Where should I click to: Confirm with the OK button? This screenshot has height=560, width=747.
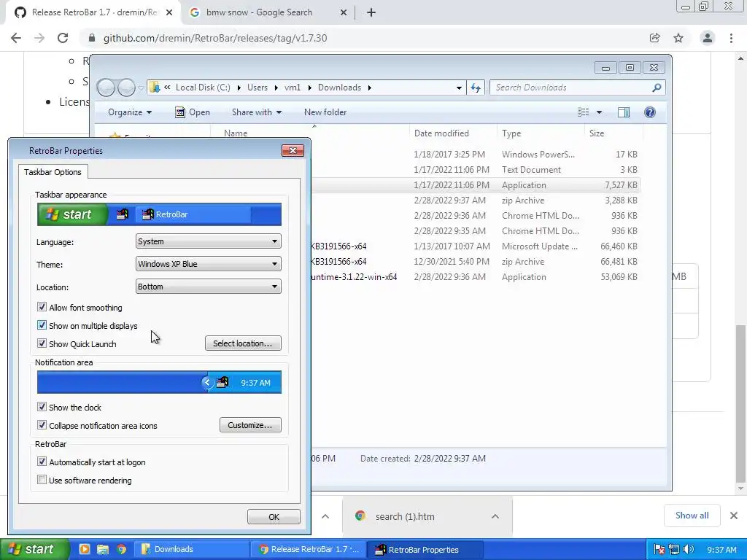274,517
